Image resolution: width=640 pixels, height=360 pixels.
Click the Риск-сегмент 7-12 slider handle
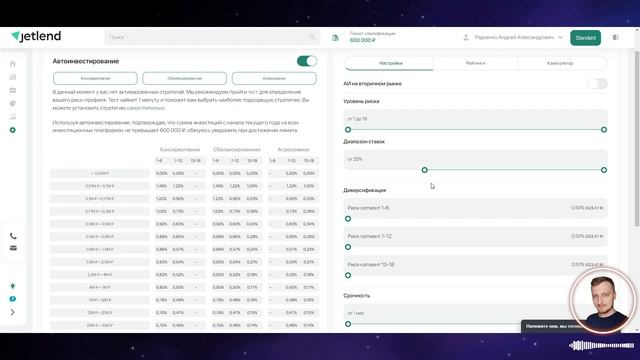(x=348, y=247)
